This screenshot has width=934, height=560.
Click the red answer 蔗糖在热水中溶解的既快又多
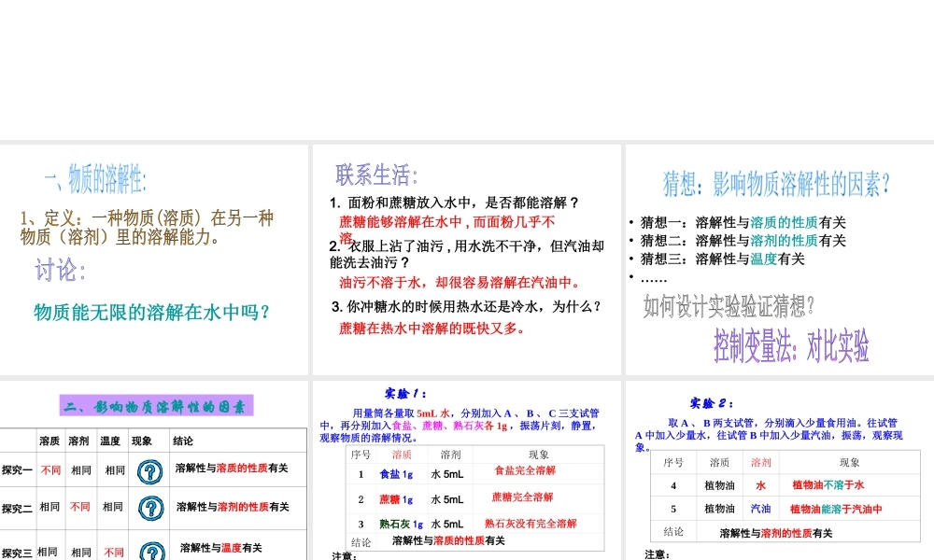[x=432, y=328]
